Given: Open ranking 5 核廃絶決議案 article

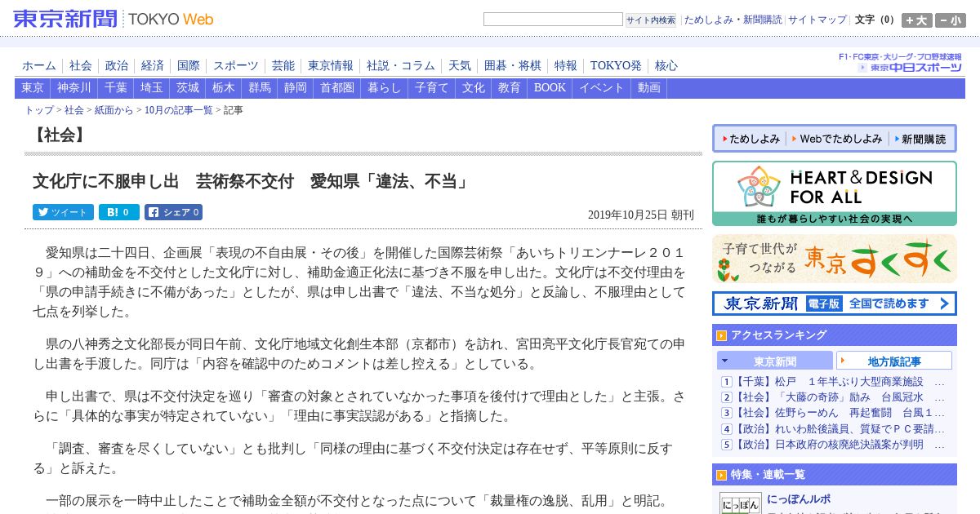Looking at the screenshot, I should click(839, 445).
